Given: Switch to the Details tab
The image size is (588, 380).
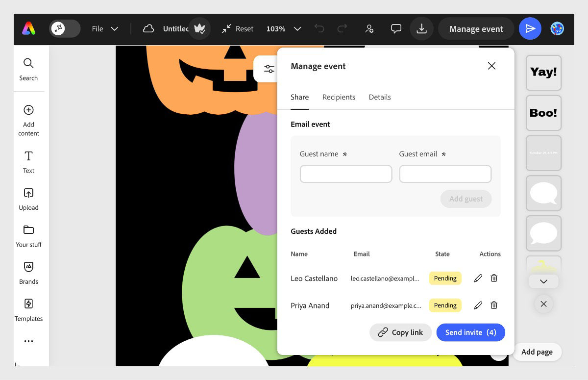Looking at the screenshot, I should coord(380,97).
